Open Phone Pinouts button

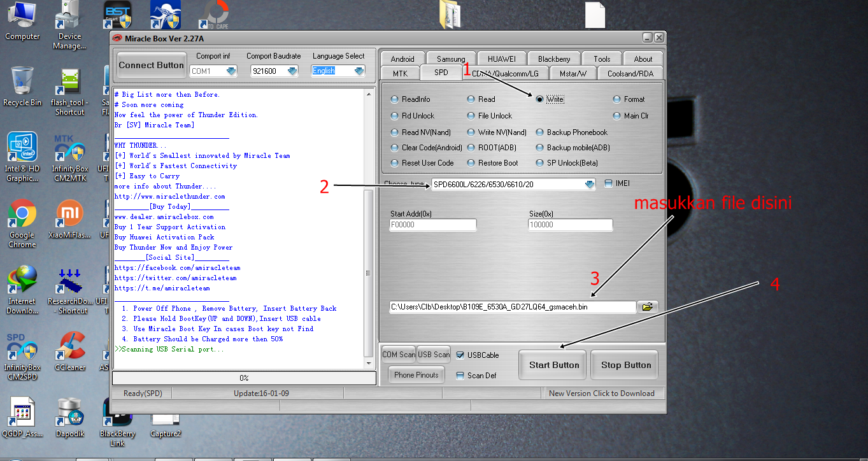coord(416,375)
